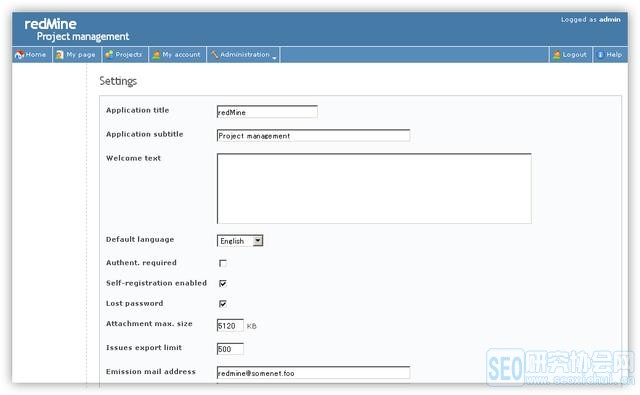Open the Projects menu item
The height and width of the screenshot is (395, 640).
[x=124, y=55]
